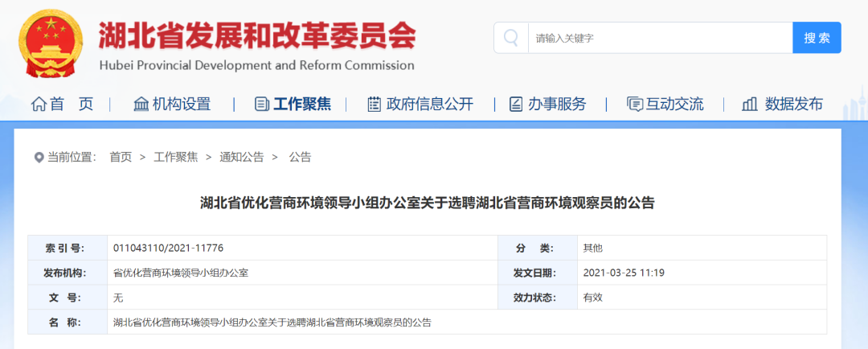868x349 pixels.
Task: Click the 政府信息公开 notepad icon
Action: (374, 104)
